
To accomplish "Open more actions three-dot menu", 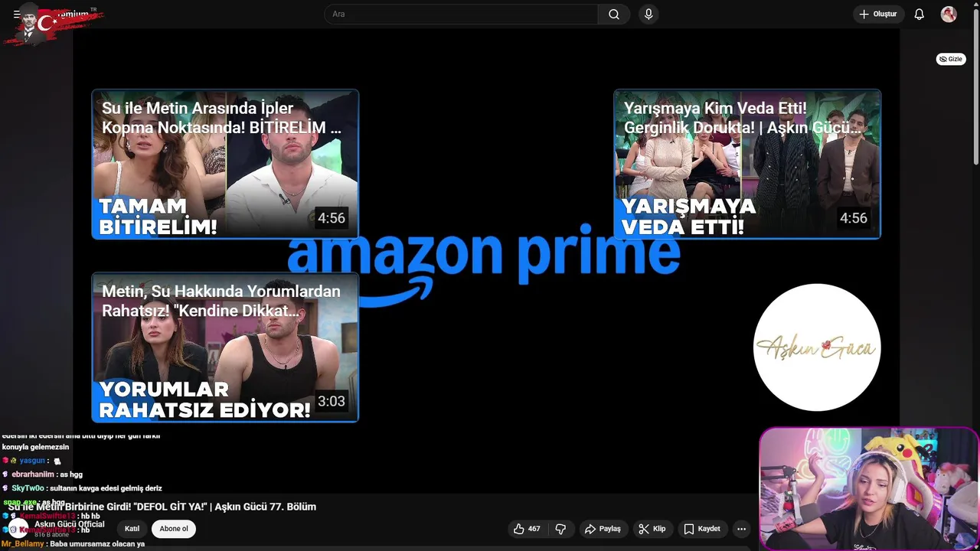I will 741,529.
